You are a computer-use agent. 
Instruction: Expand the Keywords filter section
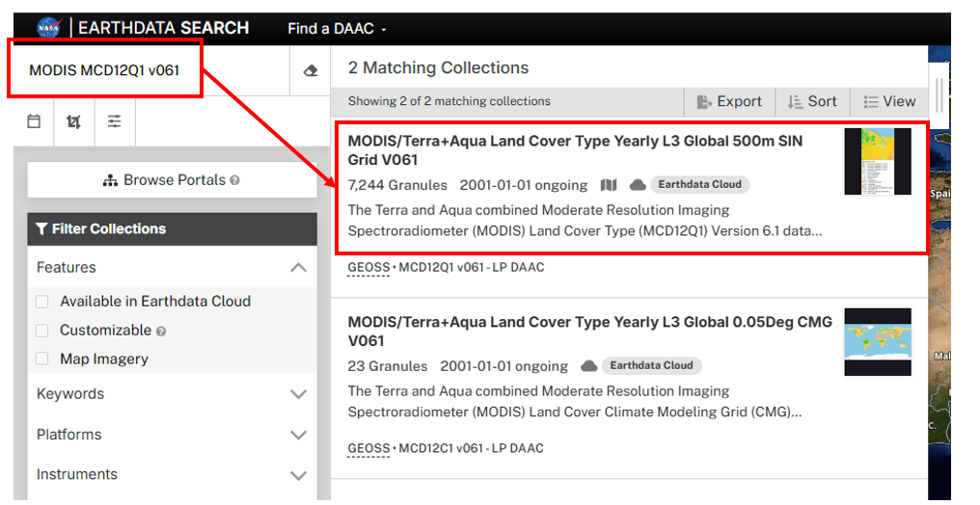click(298, 394)
